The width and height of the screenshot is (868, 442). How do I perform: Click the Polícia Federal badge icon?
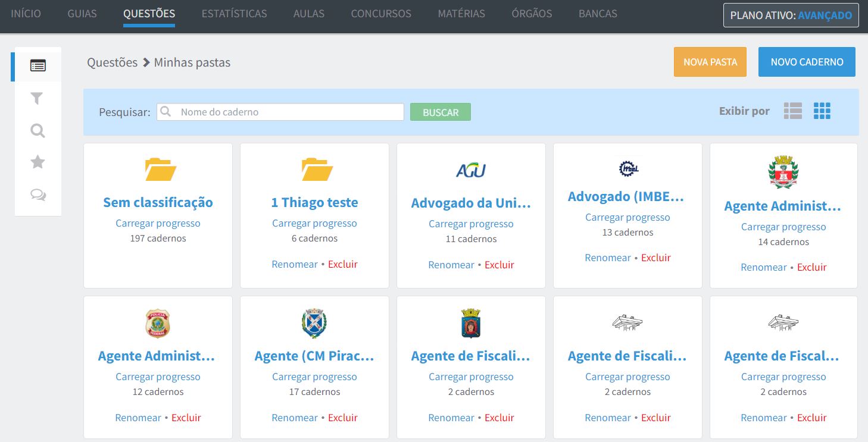point(158,324)
